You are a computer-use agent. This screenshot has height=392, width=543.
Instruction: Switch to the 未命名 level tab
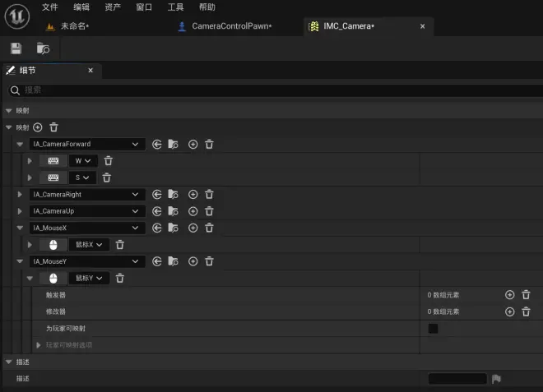tap(67, 26)
